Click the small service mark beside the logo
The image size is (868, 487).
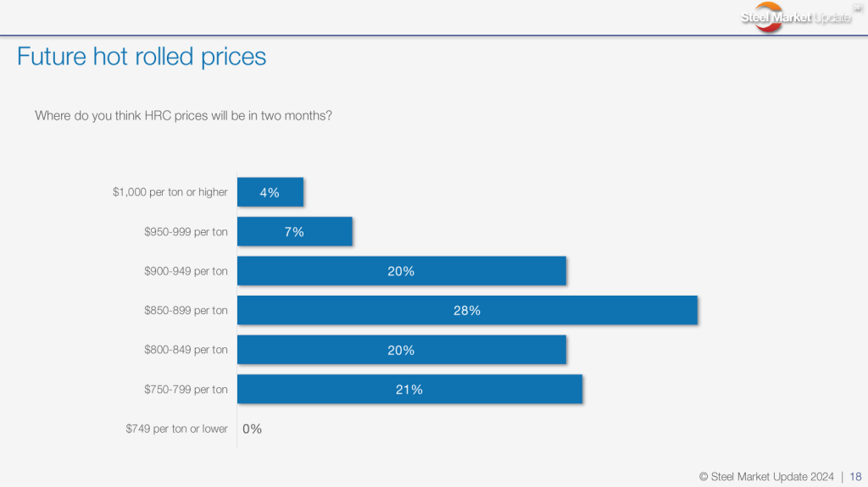tap(855, 8)
